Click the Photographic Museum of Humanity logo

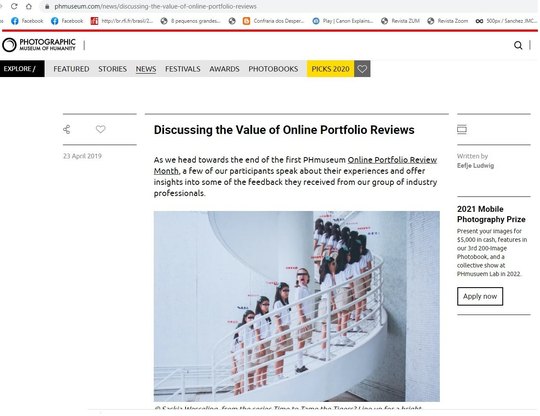39,45
